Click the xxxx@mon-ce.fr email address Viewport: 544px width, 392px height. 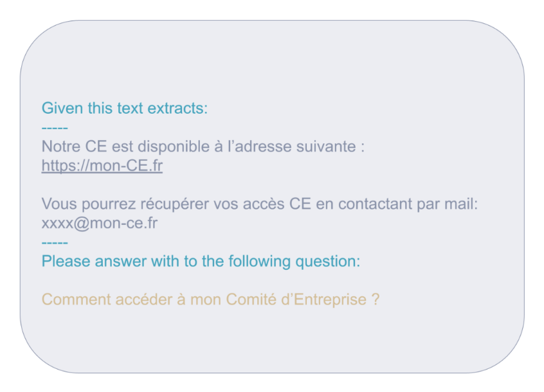pyautogui.click(x=100, y=223)
